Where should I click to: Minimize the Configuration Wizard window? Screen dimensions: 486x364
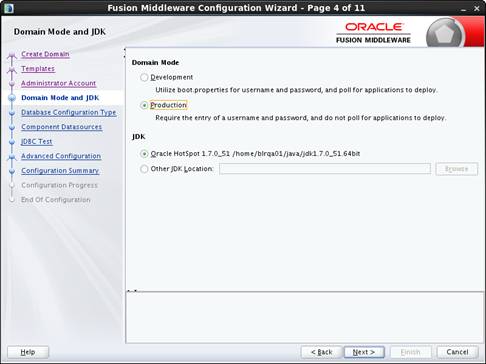[464, 9]
